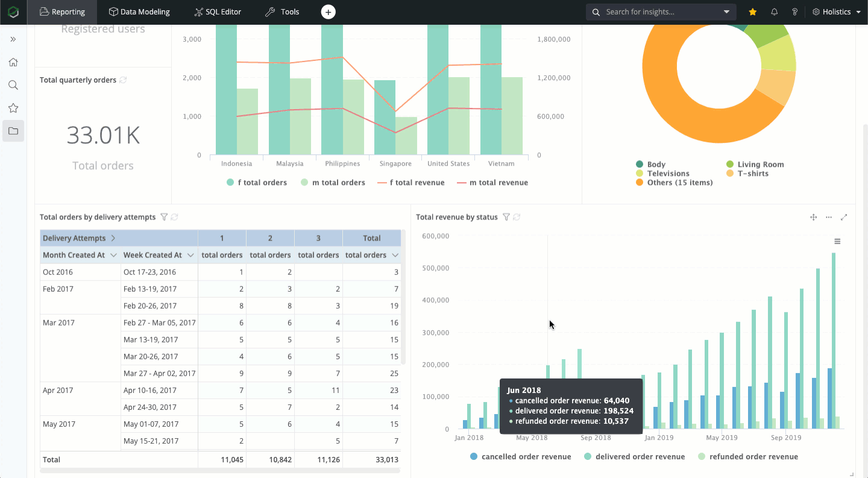868x478 pixels.
Task: Open the Holistics account dropdown
Action: pos(837,12)
